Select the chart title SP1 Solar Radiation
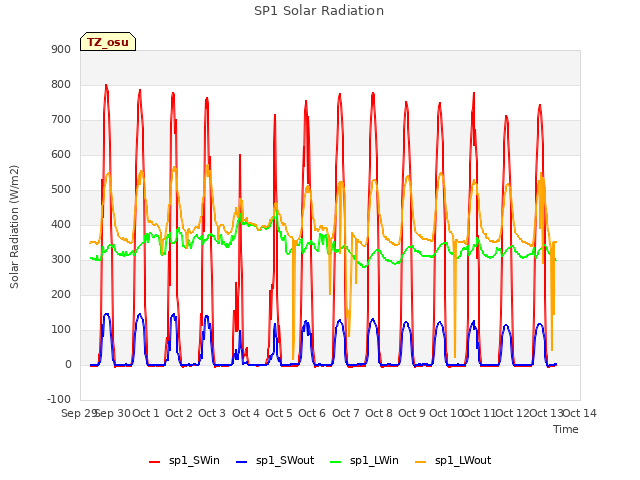Screen dimensions: 640x480 pyautogui.click(x=319, y=11)
